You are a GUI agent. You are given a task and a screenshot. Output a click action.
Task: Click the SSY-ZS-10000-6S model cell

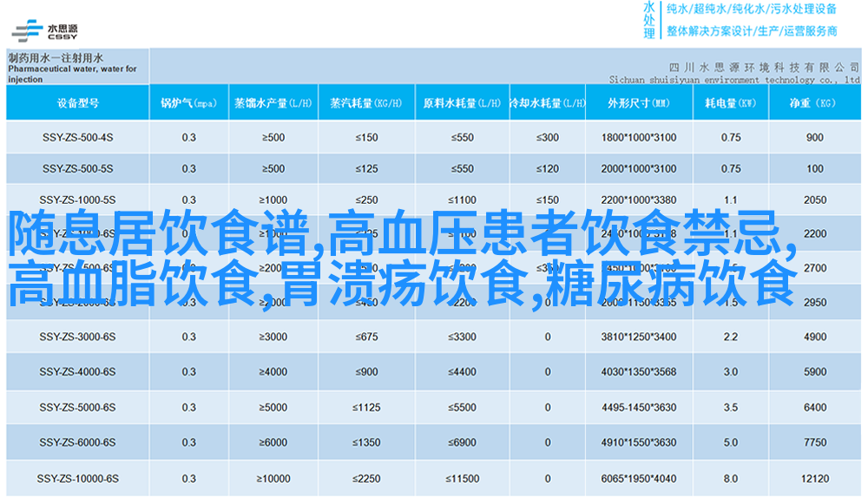point(78,478)
